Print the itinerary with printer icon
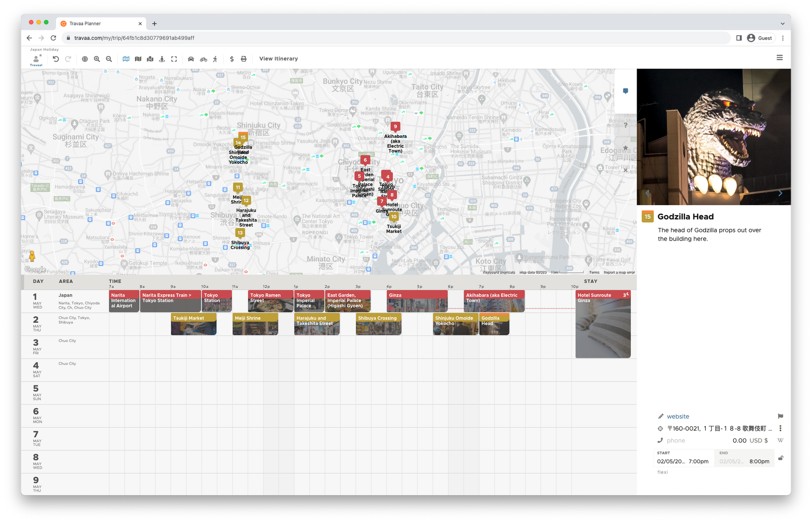Image resolution: width=812 pixels, height=523 pixels. click(244, 59)
